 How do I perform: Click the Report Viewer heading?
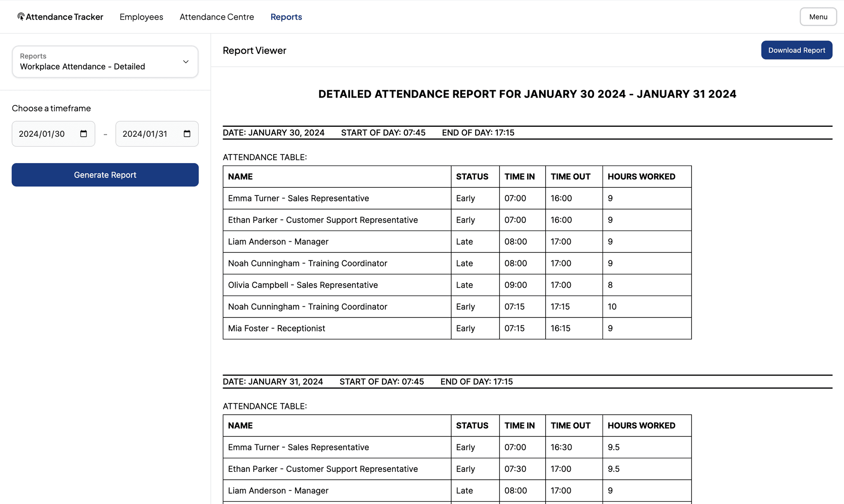[254, 50]
